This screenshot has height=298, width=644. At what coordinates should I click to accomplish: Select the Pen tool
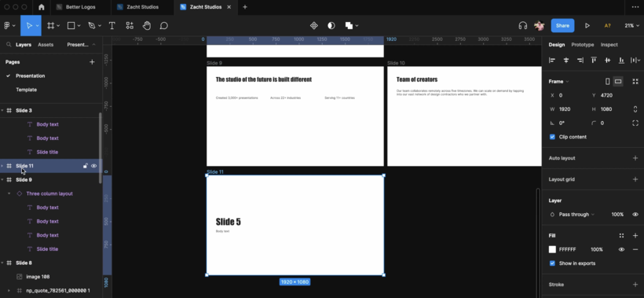click(x=91, y=25)
